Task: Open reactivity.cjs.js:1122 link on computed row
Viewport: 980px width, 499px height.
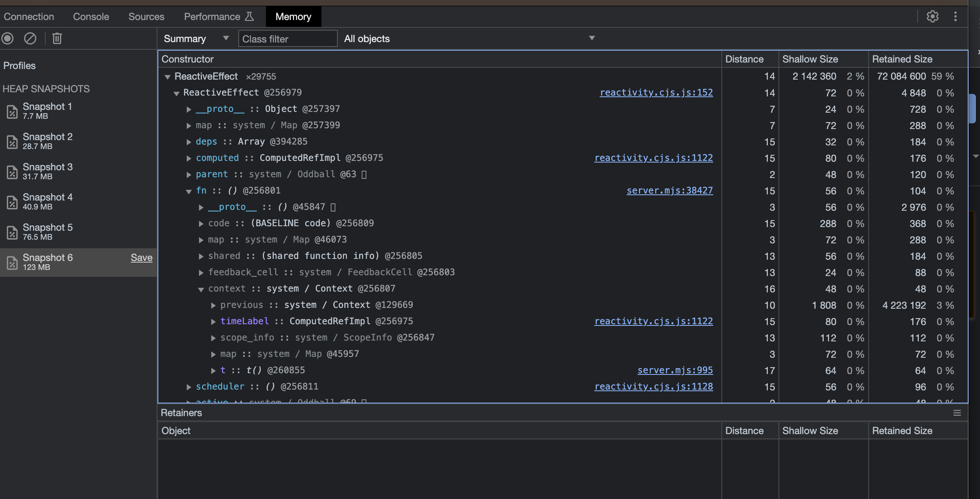Action: pyautogui.click(x=654, y=158)
